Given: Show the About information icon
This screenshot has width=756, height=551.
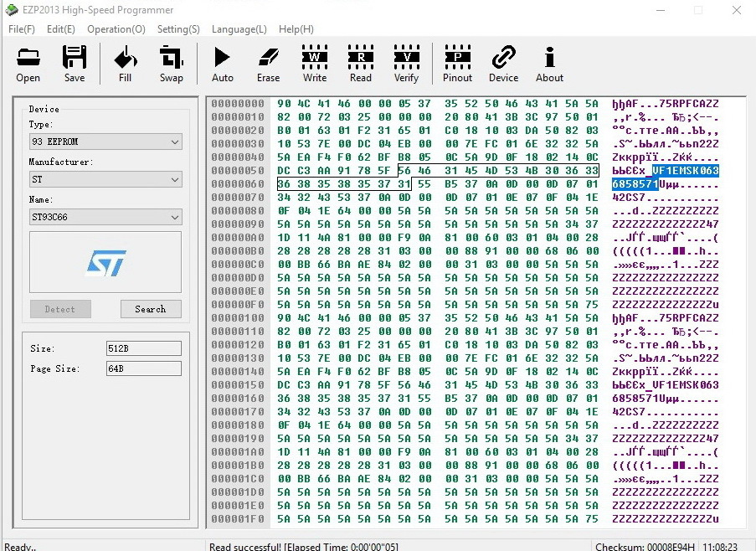Looking at the screenshot, I should (549, 64).
